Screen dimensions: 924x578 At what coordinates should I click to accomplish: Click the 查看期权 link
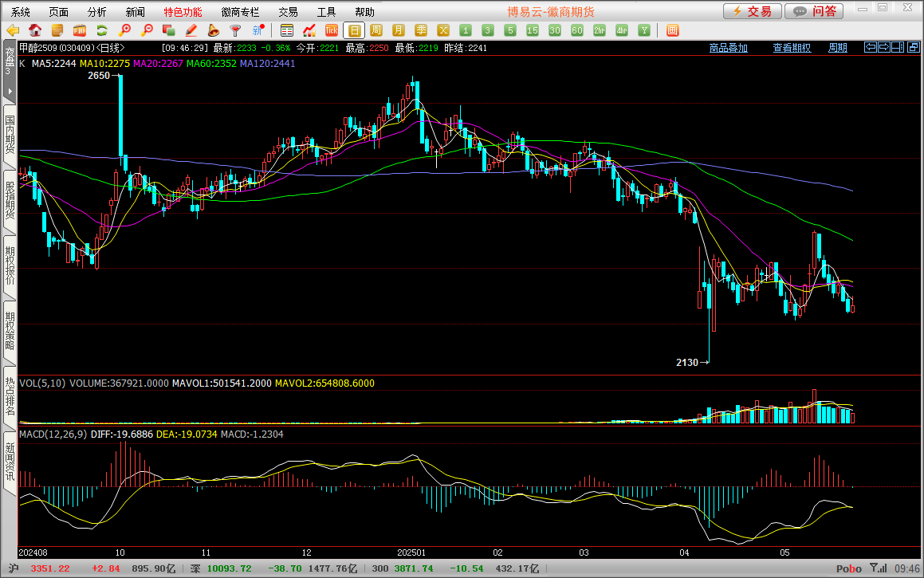coord(792,48)
